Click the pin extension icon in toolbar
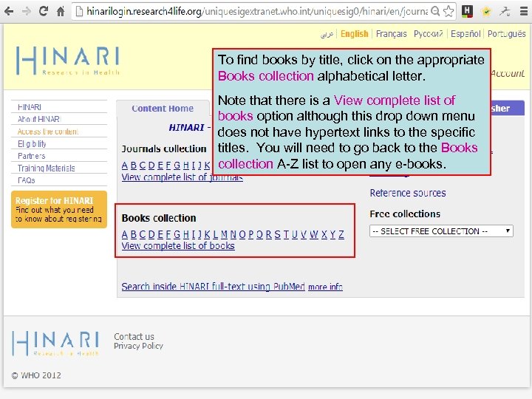The image size is (532, 399). click(x=505, y=12)
